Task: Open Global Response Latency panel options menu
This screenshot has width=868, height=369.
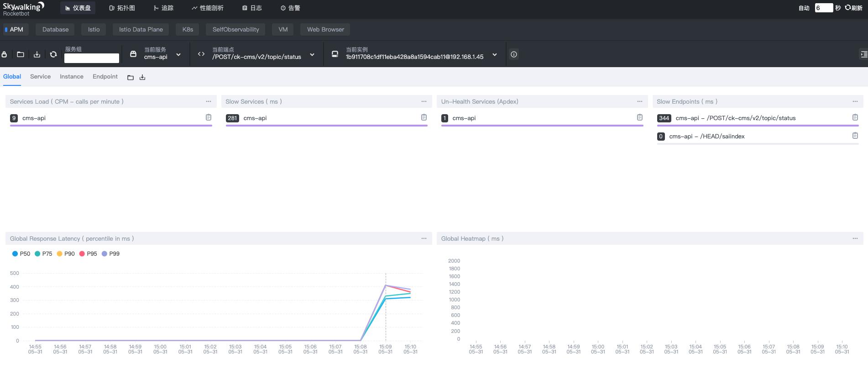Action: point(424,238)
